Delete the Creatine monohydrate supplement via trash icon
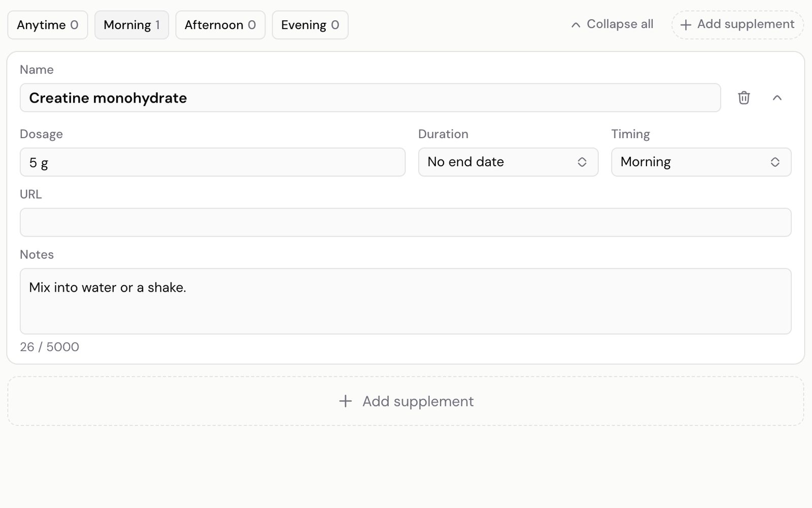The image size is (812, 508). click(x=743, y=98)
